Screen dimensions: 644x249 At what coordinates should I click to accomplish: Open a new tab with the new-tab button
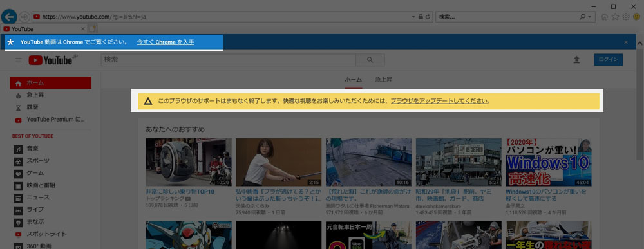[x=93, y=29]
